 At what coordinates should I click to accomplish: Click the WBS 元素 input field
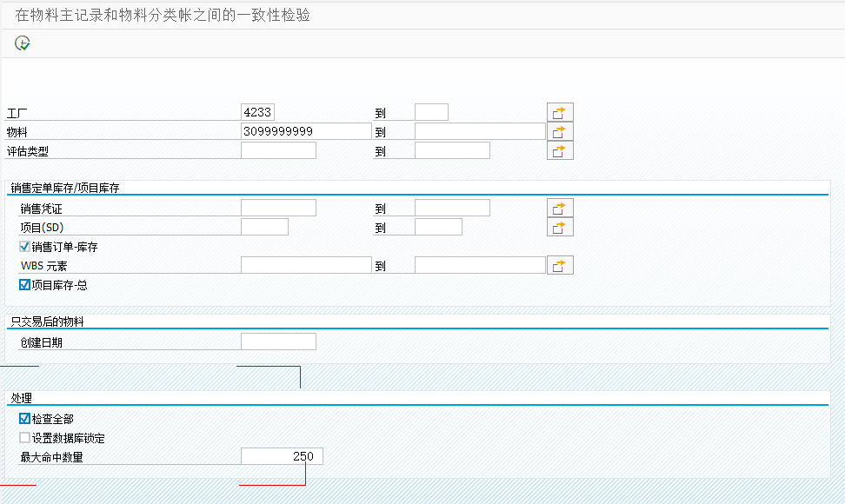304,264
